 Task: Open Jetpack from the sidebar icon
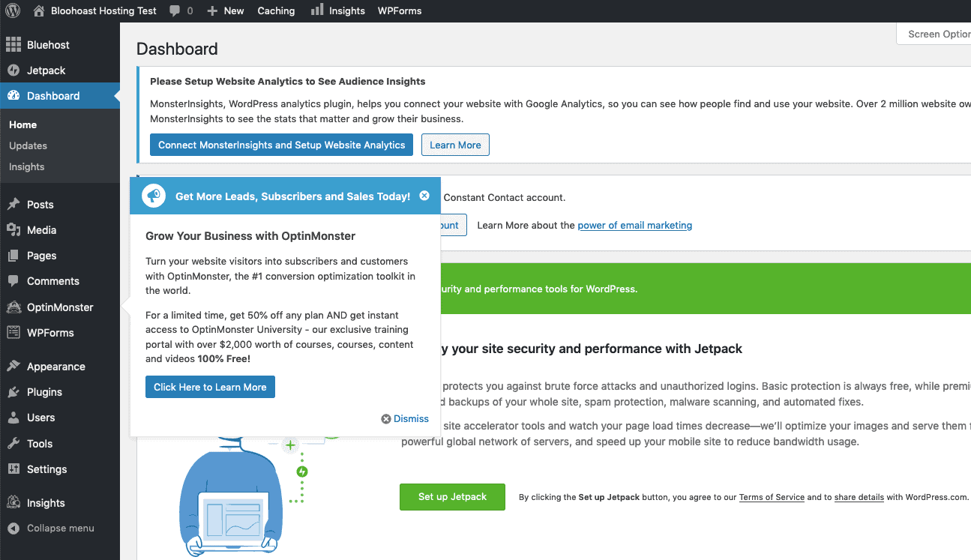(13, 70)
